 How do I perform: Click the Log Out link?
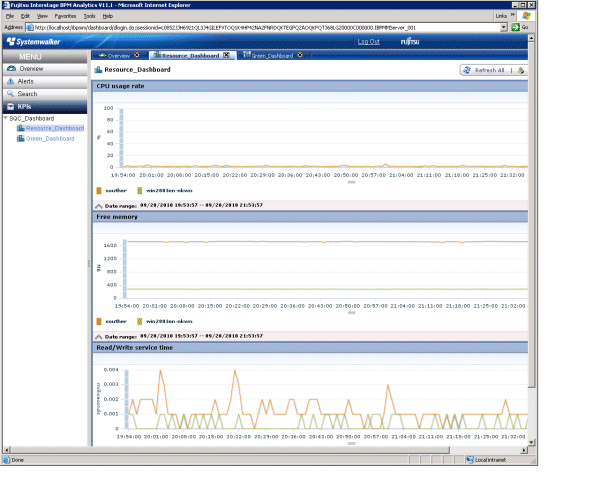tap(368, 42)
